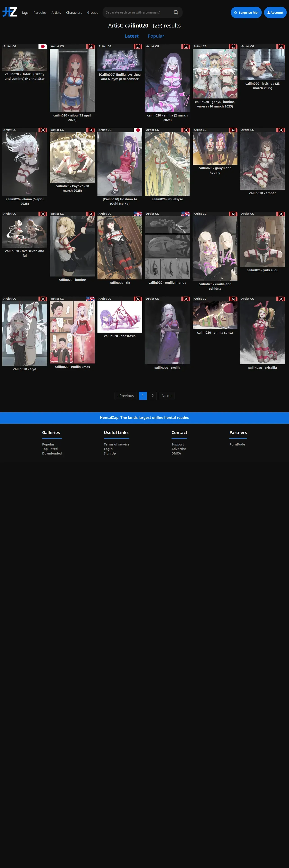289x868 pixels.
Task: Open the Support contact link
Action: [x=178, y=444]
